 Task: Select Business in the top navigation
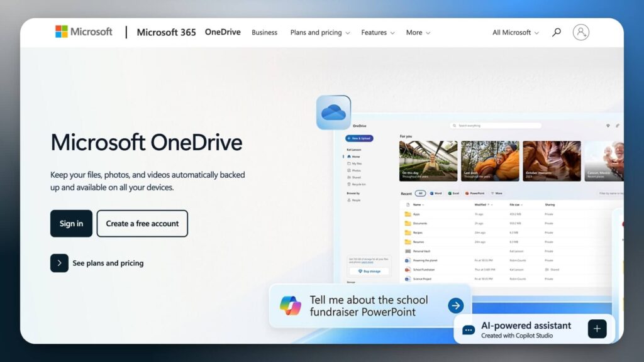[264, 32]
